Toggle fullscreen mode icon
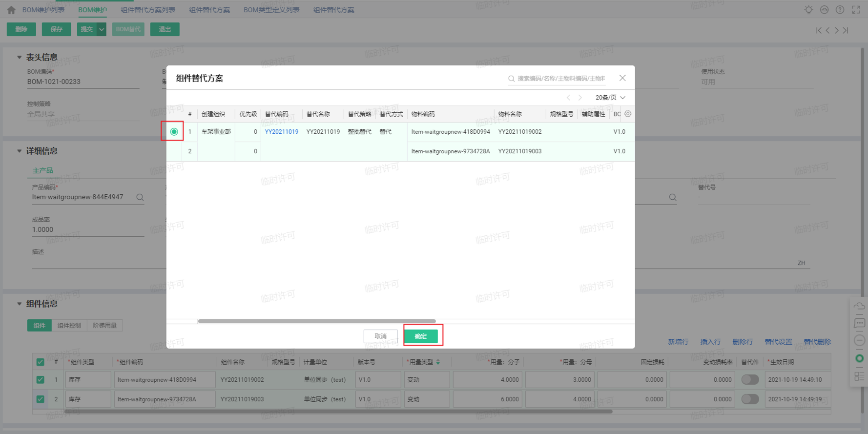 856,10
